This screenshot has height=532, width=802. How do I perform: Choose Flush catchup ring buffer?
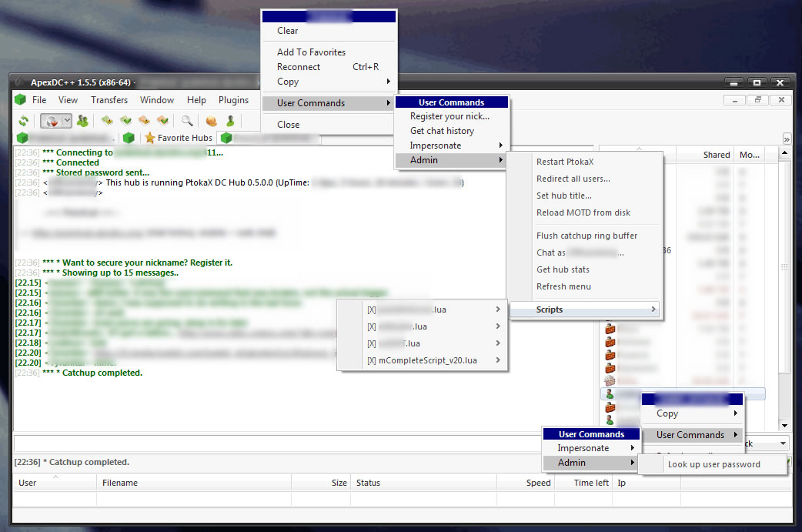585,236
